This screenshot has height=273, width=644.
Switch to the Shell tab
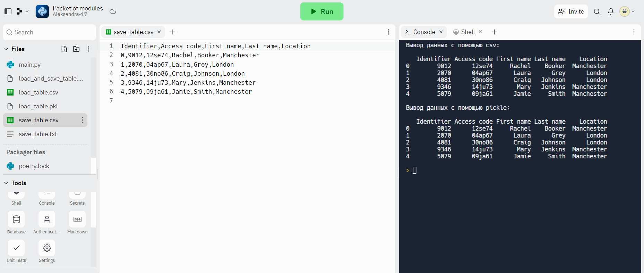pos(467,32)
